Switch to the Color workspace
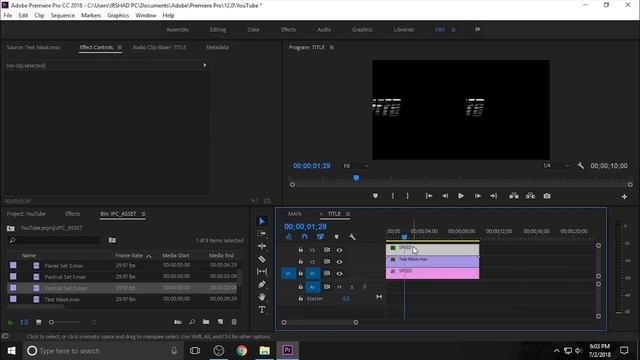 [x=253, y=30]
